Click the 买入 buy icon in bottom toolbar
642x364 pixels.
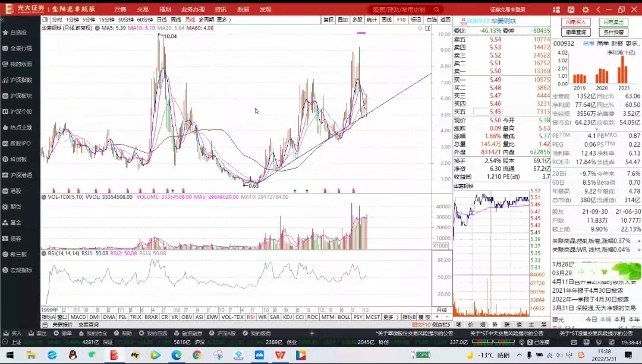click(12, 334)
